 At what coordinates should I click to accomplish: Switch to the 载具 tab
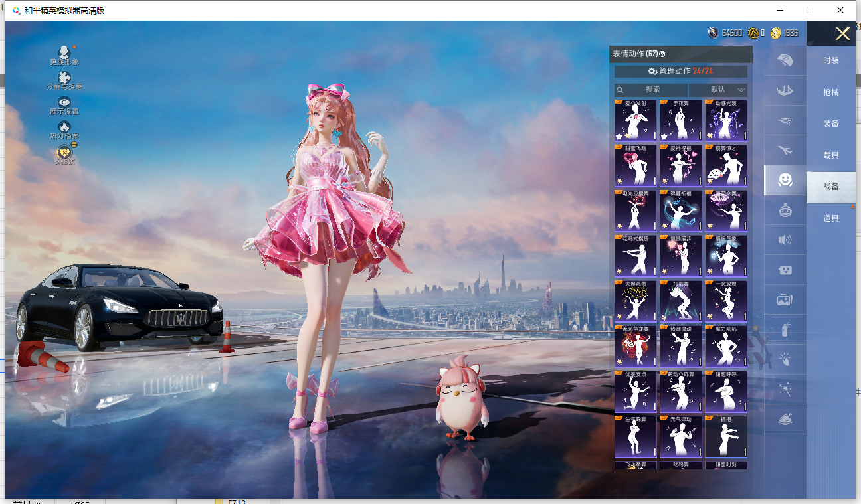pos(831,155)
